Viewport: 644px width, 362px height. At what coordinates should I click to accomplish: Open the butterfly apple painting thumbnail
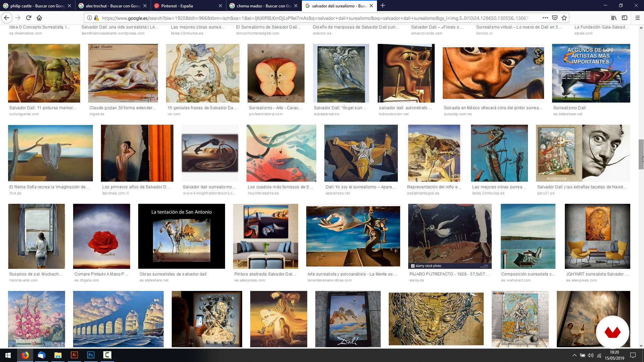(x=276, y=73)
